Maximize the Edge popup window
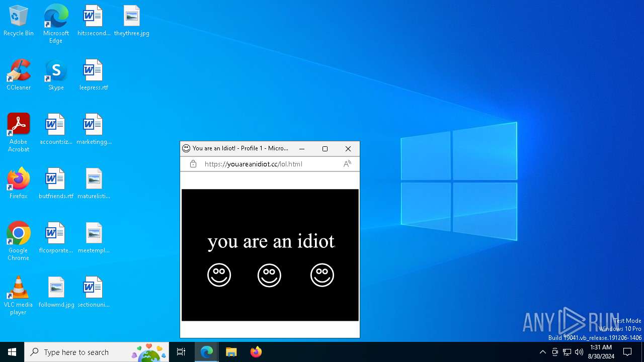The height and width of the screenshot is (362, 644). 325,149
